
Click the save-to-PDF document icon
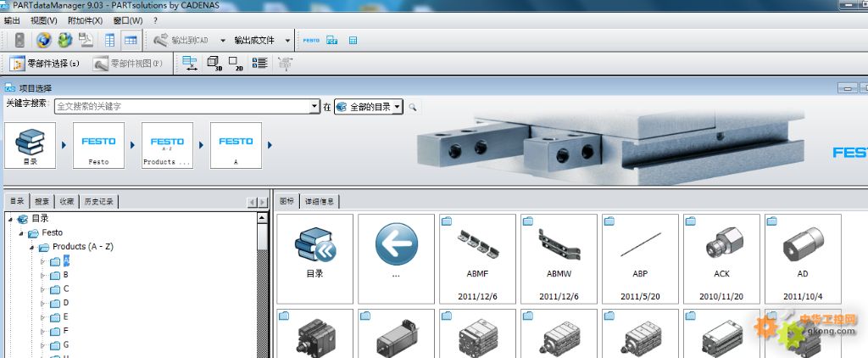point(86,40)
